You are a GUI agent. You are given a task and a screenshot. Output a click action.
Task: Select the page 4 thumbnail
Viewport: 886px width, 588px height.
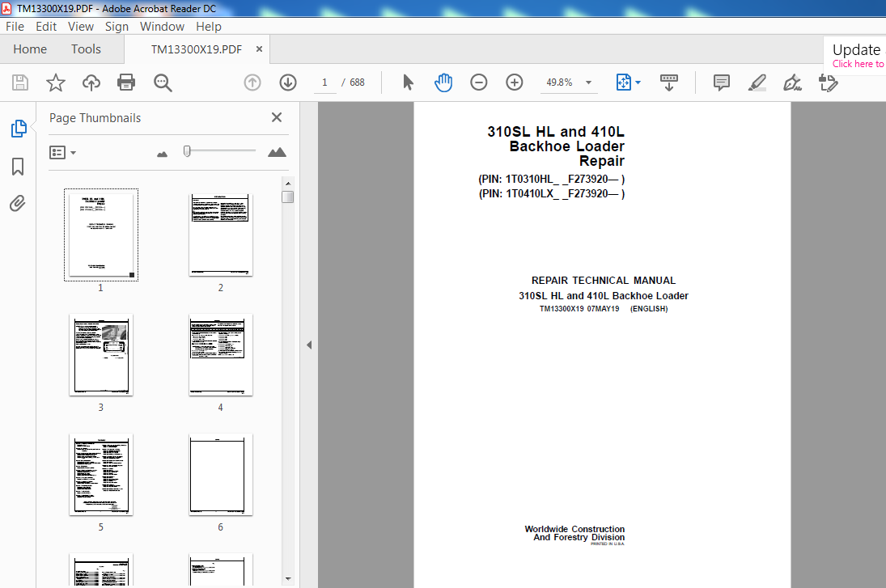tap(220, 355)
